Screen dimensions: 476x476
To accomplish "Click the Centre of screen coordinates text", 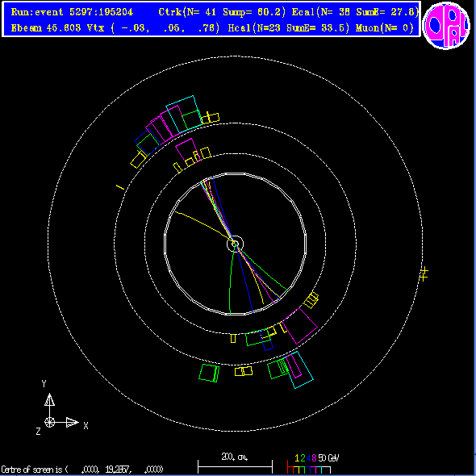I will 82,470.
